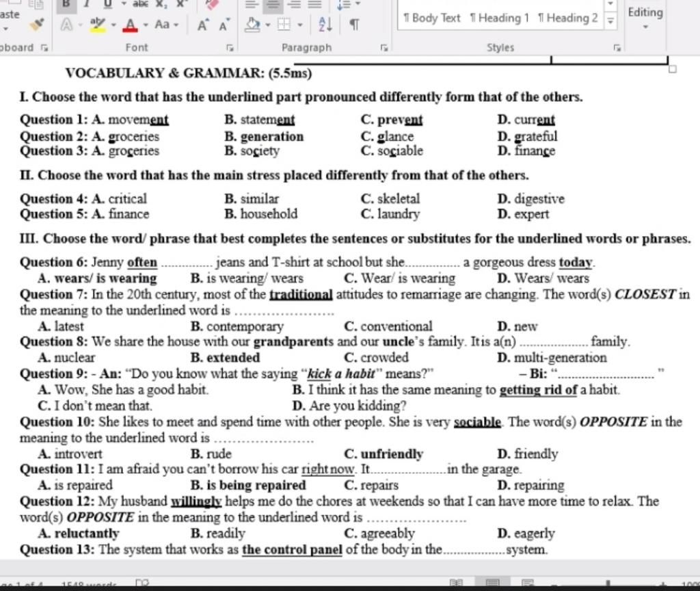Click option 'D. Are you kidding?'
This screenshot has width=700, height=591.
pos(349,406)
